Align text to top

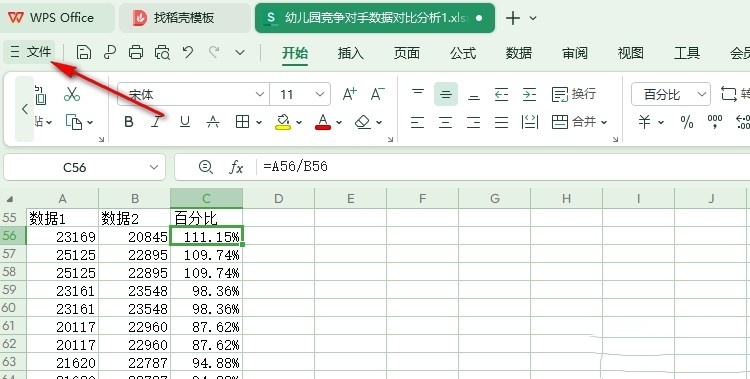[418, 93]
